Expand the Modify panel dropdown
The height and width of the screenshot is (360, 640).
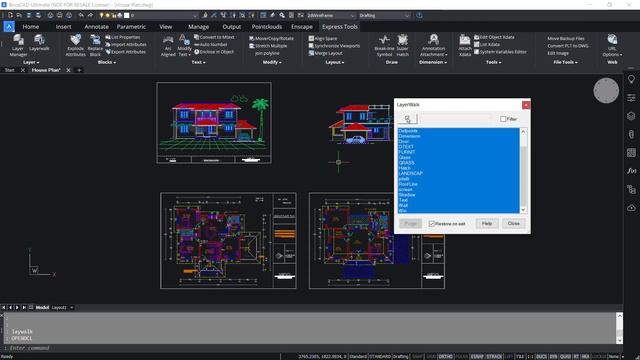click(272, 62)
